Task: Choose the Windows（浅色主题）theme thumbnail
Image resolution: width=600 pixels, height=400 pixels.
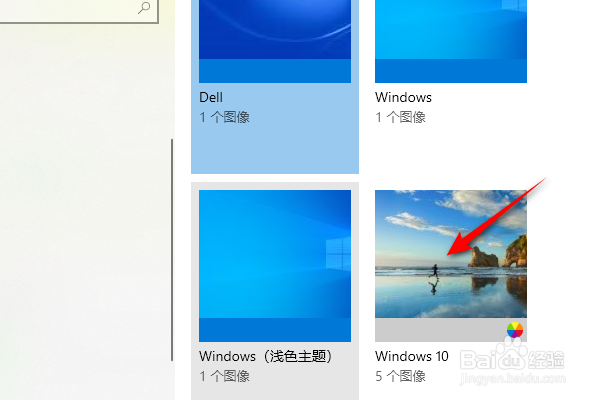Action: click(275, 266)
